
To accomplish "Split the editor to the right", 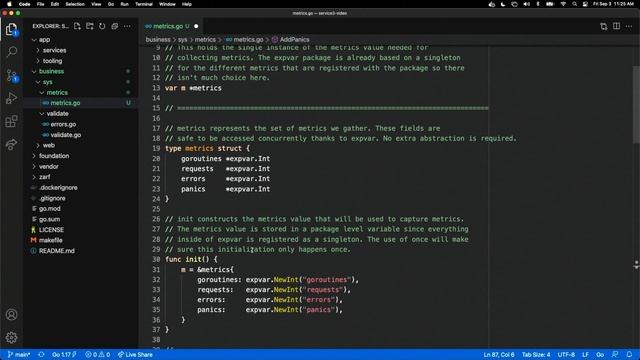I will (616, 26).
